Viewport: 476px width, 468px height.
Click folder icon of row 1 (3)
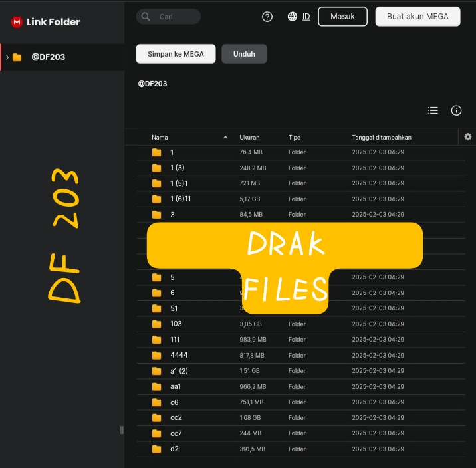pos(157,168)
